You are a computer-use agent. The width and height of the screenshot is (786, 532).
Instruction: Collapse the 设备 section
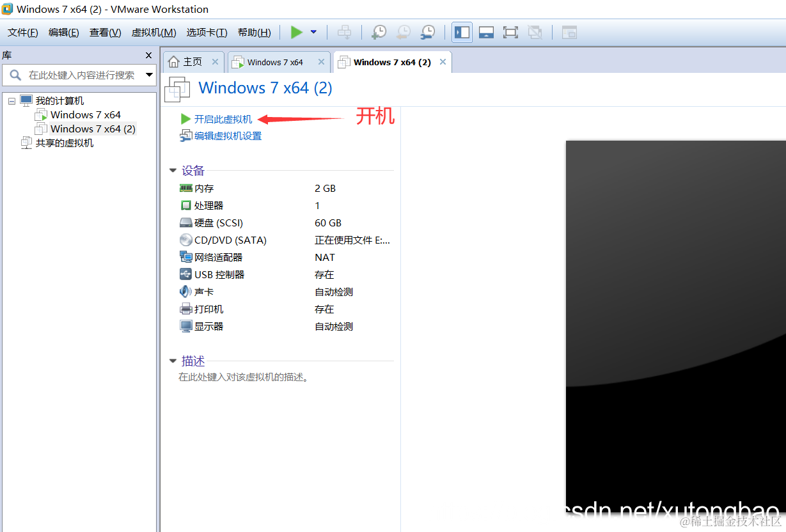click(x=173, y=171)
